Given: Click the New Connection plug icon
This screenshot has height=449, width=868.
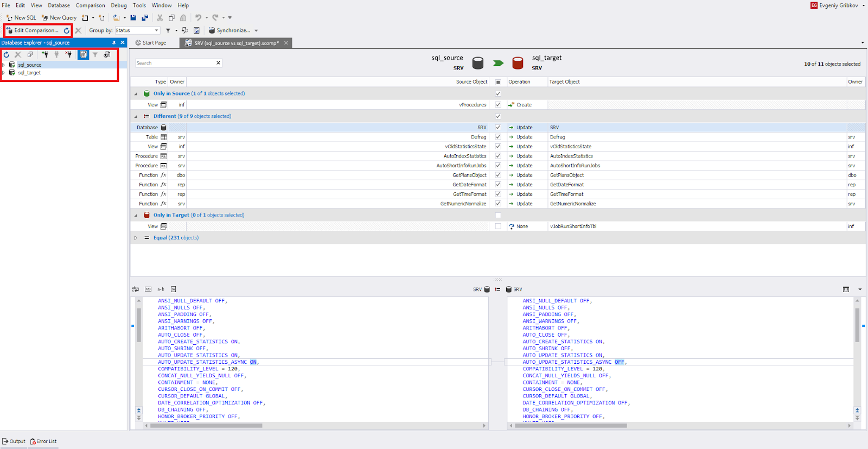Looking at the screenshot, I should pyautogui.click(x=44, y=54).
